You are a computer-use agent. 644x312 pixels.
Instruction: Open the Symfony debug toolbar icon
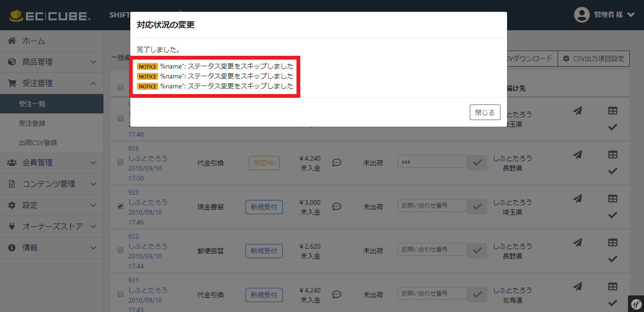[x=636, y=304]
